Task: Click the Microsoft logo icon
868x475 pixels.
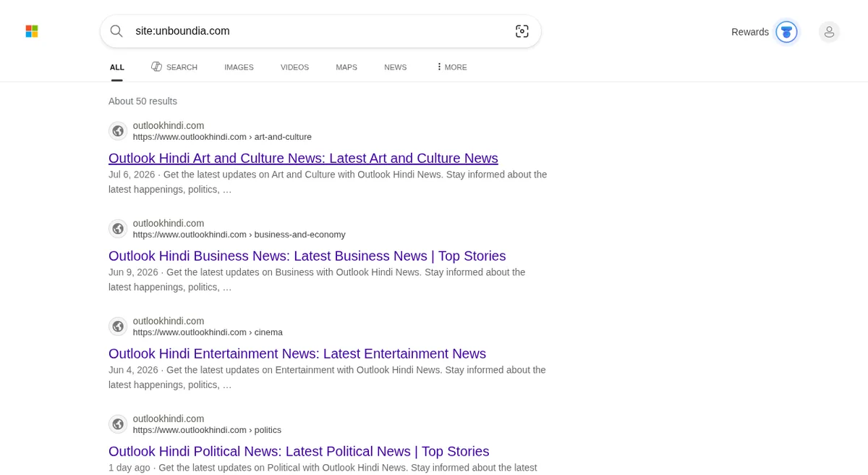Action: click(x=32, y=31)
